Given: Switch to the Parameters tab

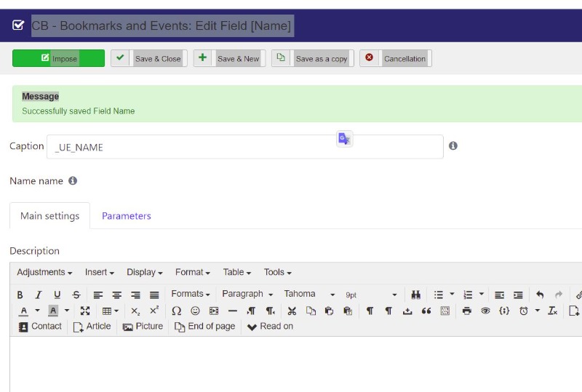Looking at the screenshot, I should coord(127,216).
